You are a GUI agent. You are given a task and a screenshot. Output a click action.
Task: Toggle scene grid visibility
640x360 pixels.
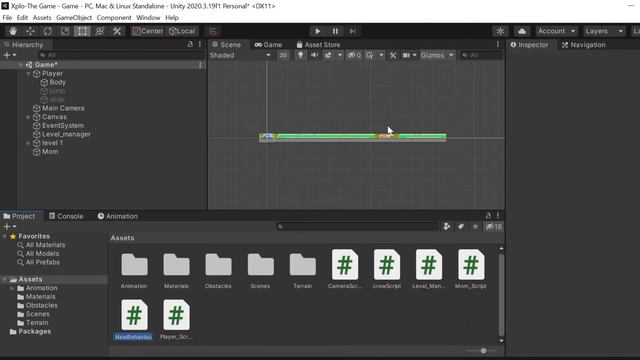(370, 55)
